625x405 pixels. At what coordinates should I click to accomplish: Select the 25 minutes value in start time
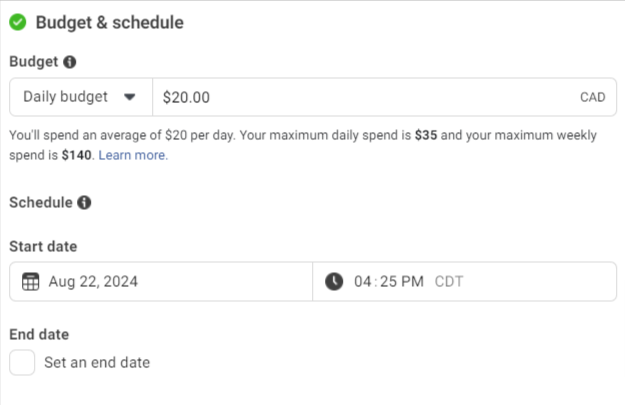click(x=388, y=281)
